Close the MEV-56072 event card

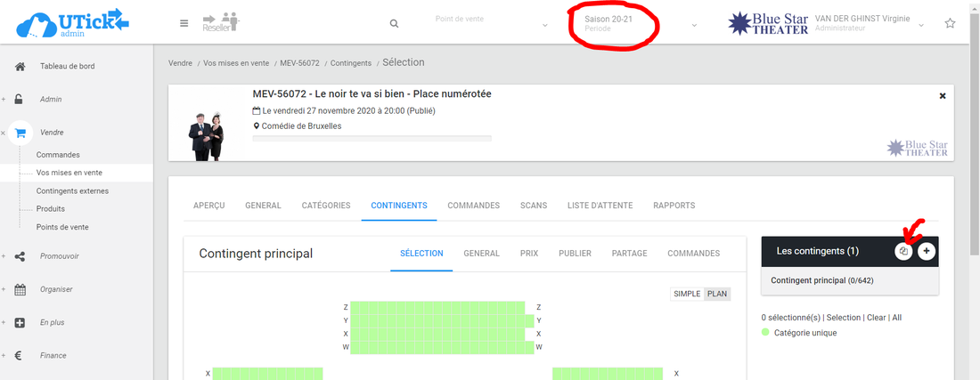[x=943, y=96]
